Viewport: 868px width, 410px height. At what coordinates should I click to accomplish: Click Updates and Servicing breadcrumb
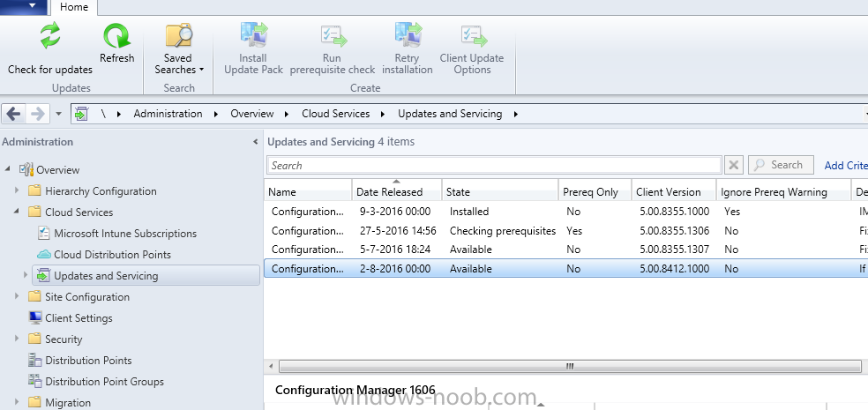click(450, 114)
